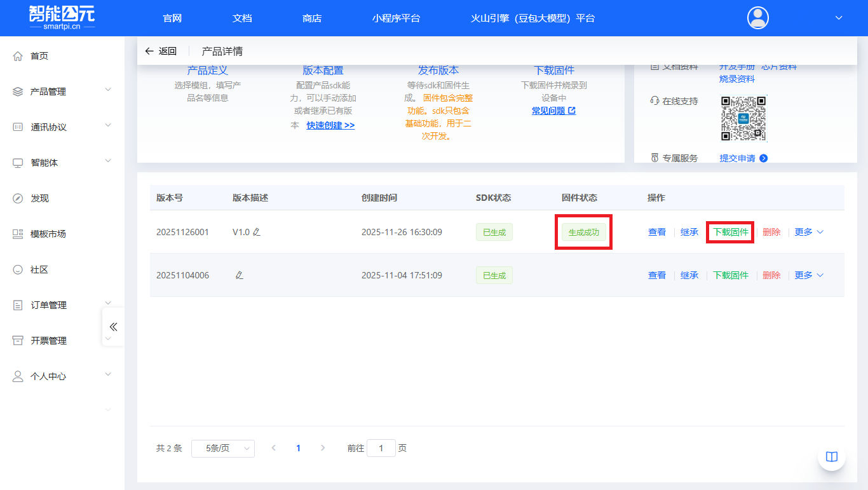Click the QR code for online support
The width and height of the screenshot is (868, 490).
coord(743,118)
